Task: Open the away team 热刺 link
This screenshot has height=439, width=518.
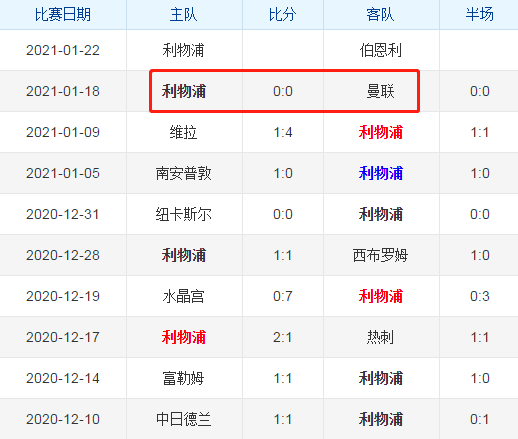Action: (x=380, y=337)
